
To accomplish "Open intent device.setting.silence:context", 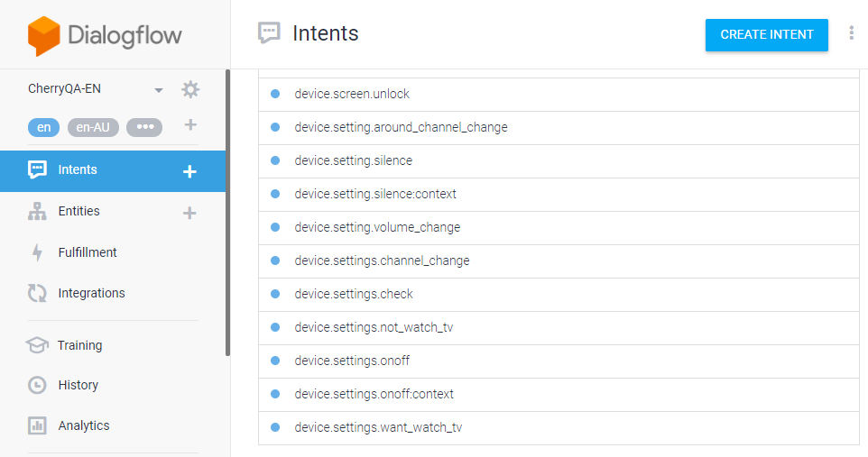I will pyautogui.click(x=559, y=194).
